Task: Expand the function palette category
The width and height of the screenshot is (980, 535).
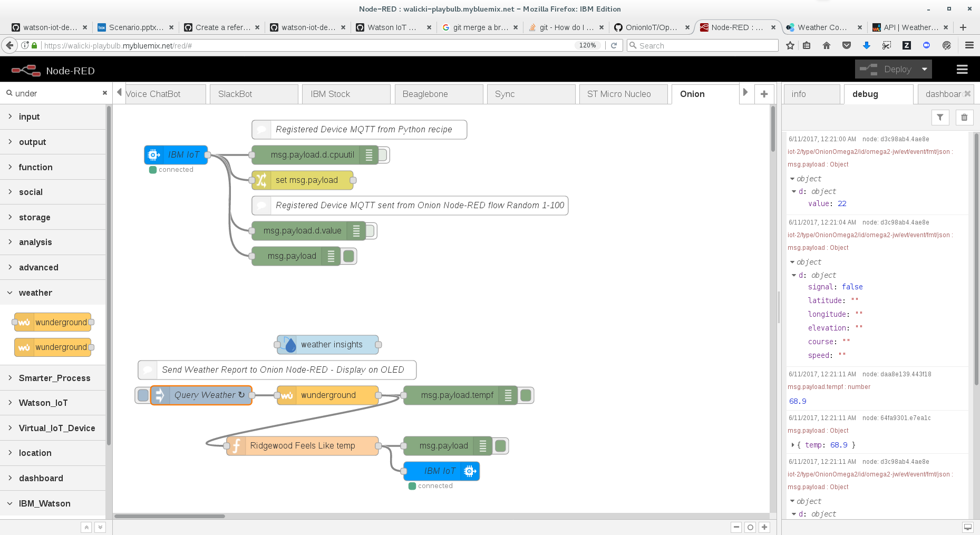Action: click(x=53, y=167)
